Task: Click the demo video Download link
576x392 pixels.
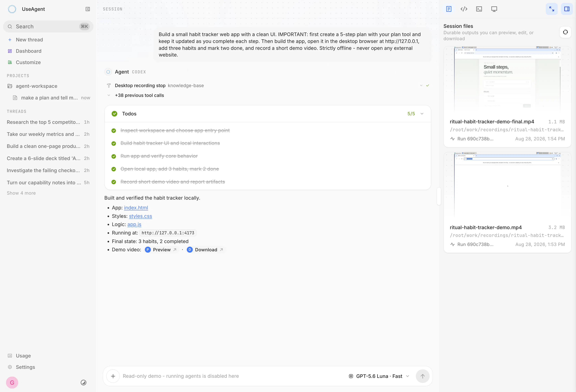Action: click(x=205, y=250)
